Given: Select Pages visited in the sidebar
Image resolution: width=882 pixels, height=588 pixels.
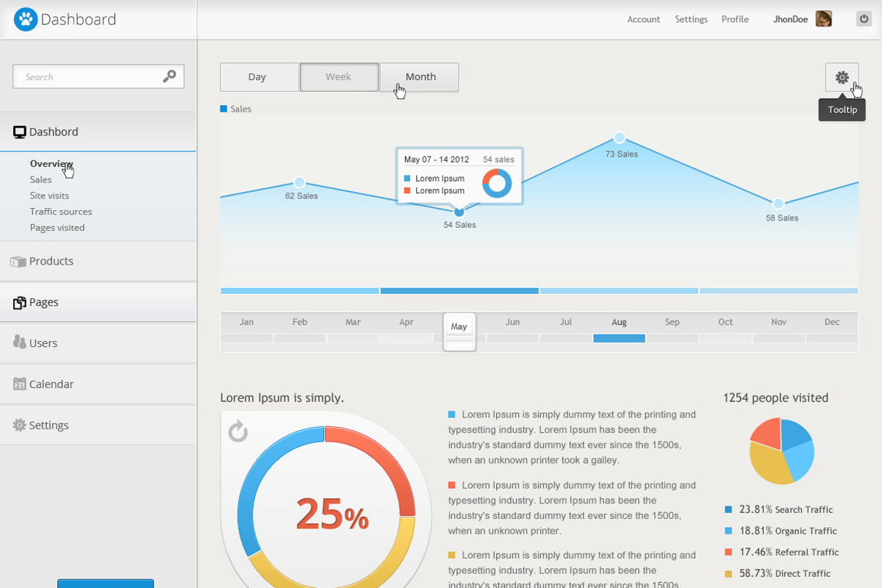Looking at the screenshot, I should (57, 228).
